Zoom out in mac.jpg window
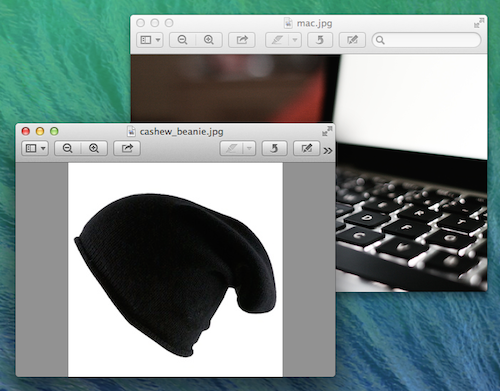 pos(182,40)
